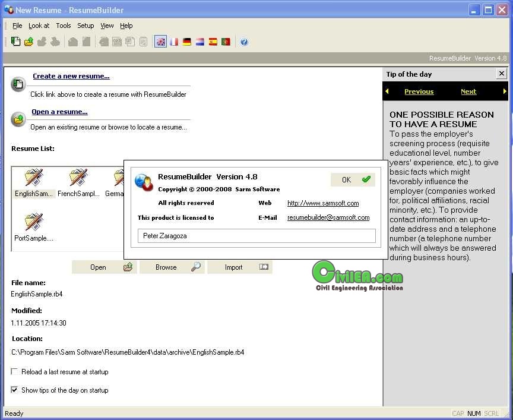This screenshot has height=420, width=513.
Task: Click OK in the about dialog
Action: pos(353,179)
